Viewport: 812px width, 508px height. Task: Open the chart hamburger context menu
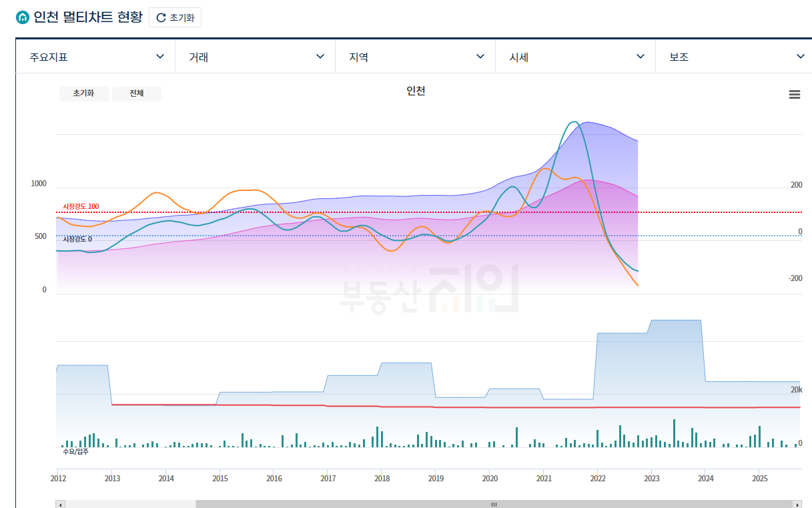[794, 95]
